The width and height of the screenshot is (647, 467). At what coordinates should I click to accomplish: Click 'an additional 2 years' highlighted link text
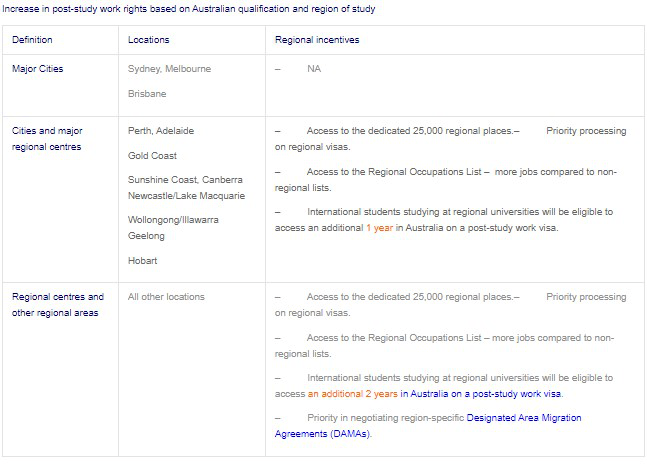[352, 394]
